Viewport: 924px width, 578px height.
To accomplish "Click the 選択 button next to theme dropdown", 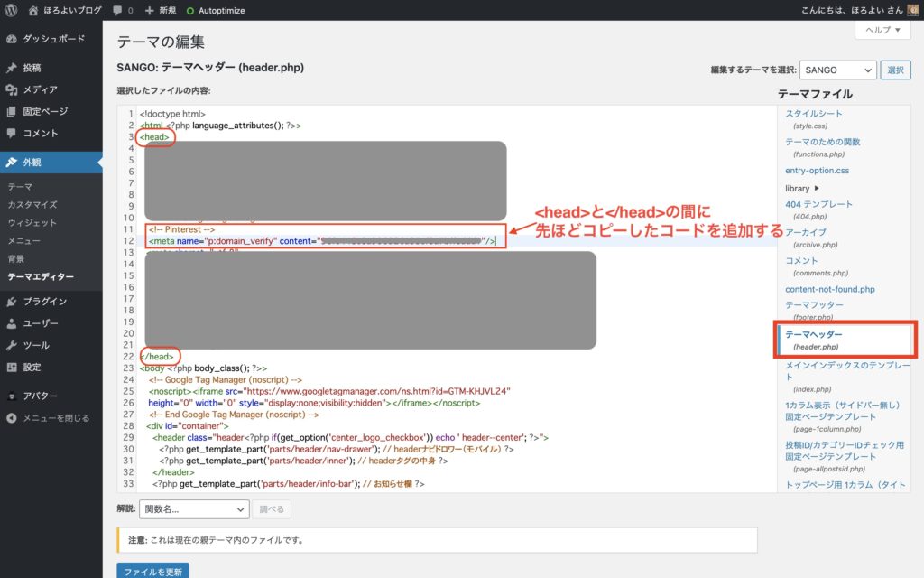I will (x=895, y=70).
